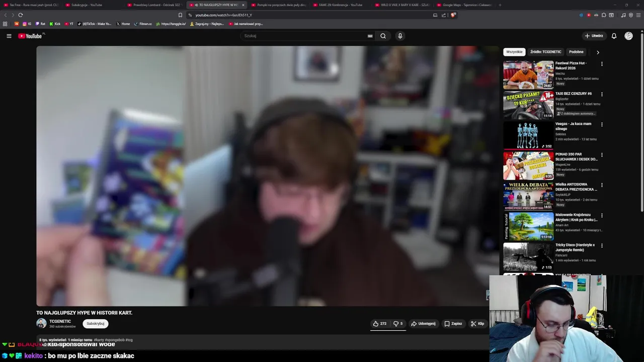Open the browser extensions puzzle icon
644x362 pixels.
tap(604, 15)
